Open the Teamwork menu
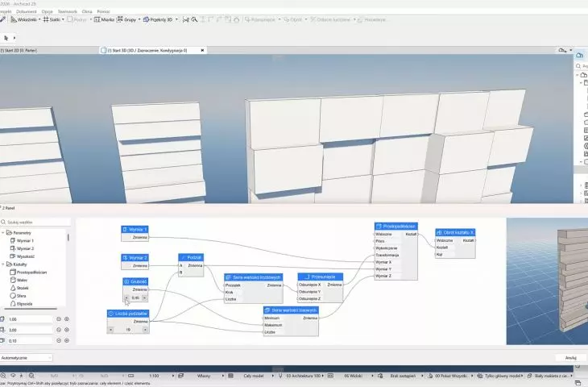Image resolution: width=588 pixels, height=387 pixels. 68,11
